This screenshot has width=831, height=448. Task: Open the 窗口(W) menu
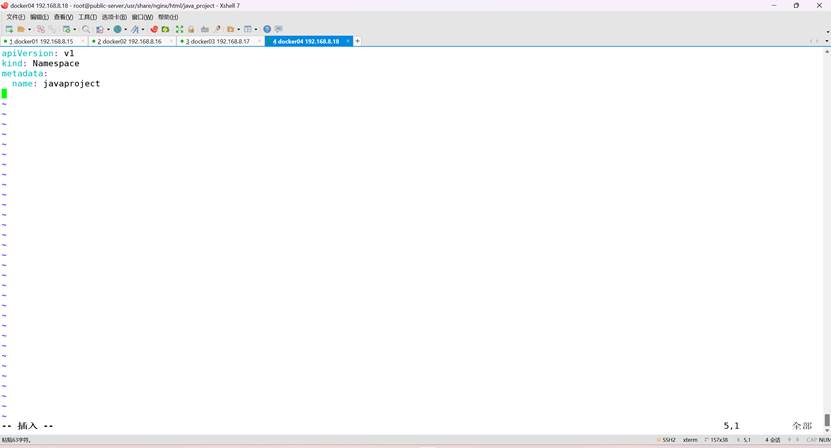pos(142,17)
